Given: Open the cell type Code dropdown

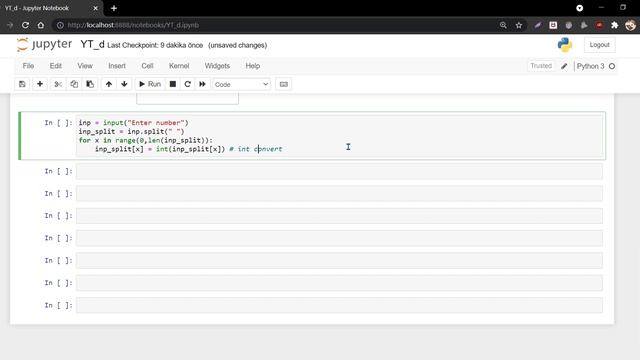Looking at the screenshot, I should coord(241,84).
